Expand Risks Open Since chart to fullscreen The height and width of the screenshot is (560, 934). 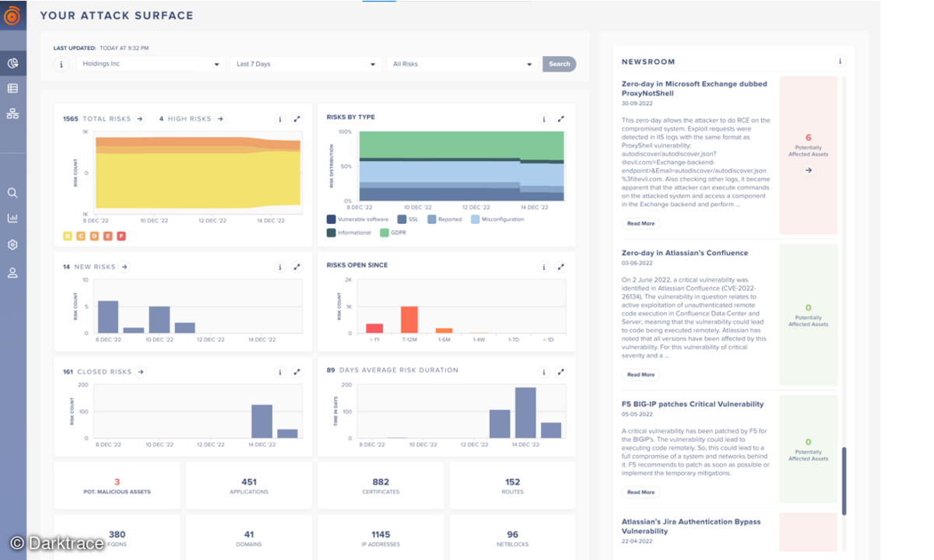[561, 267]
